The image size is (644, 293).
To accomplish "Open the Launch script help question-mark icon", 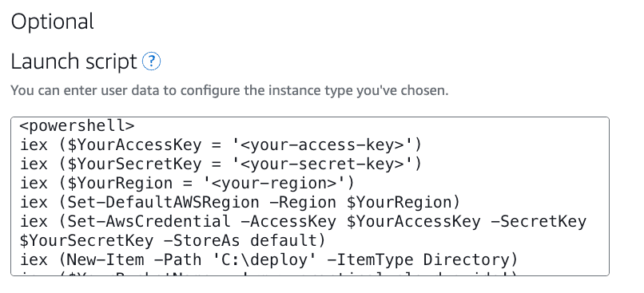I will (x=151, y=61).
